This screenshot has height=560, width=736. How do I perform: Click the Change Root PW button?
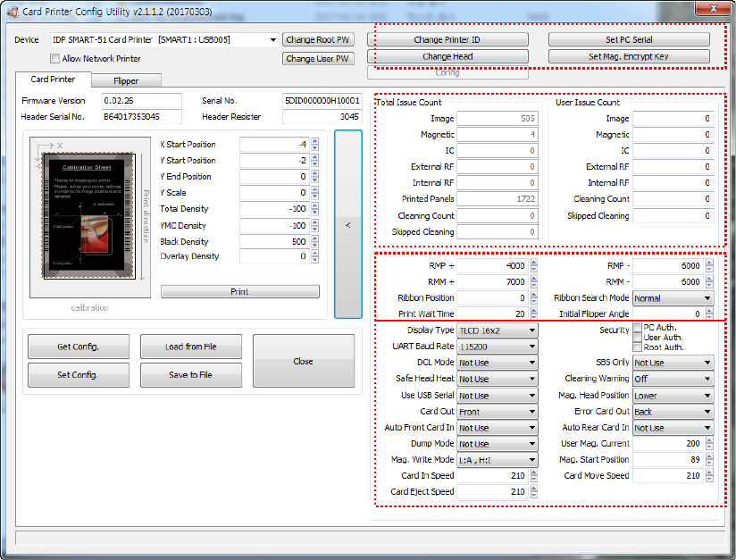(318, 40)
